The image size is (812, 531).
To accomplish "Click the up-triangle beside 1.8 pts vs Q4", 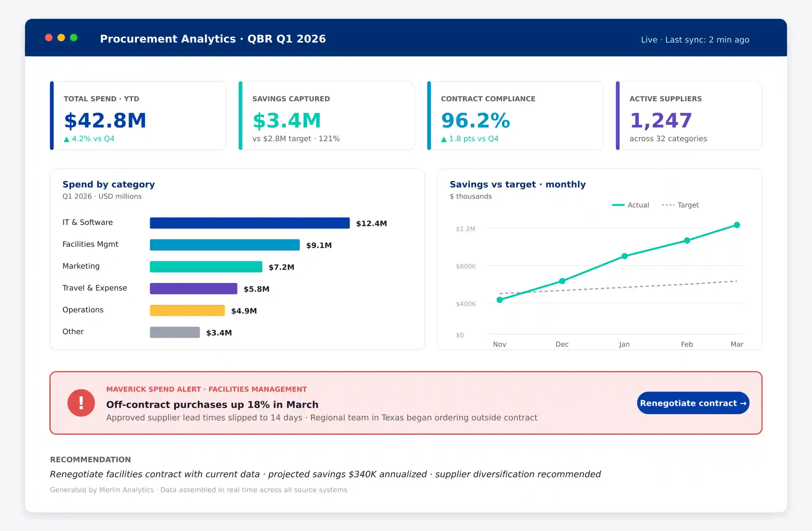I will (x=444, y=139).
